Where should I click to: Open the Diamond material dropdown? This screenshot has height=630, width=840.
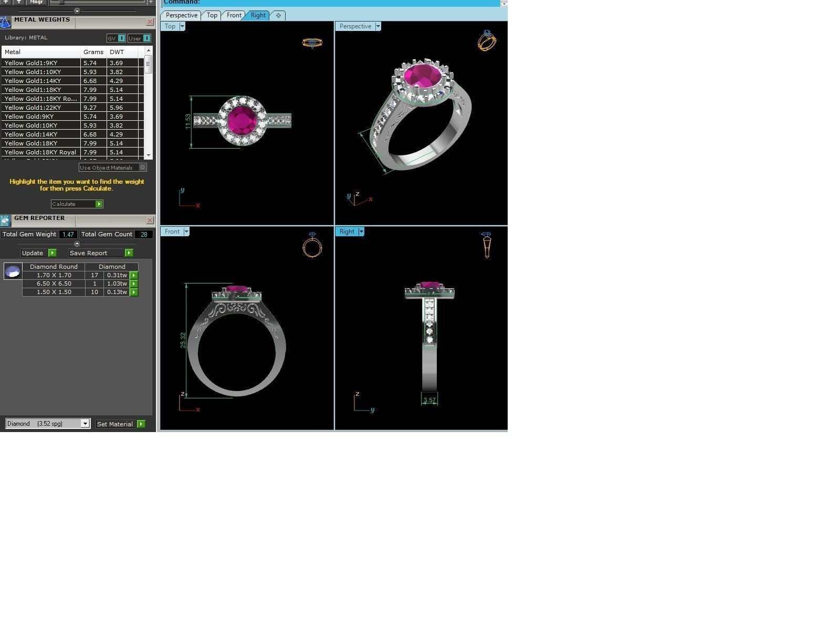point(85,424)
